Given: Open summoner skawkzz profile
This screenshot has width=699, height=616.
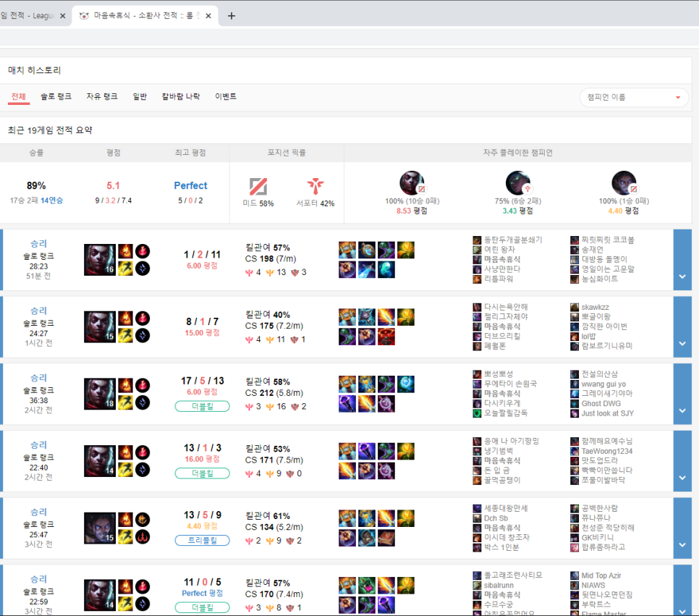Looking at the screenshot, I should pos(595,307).
